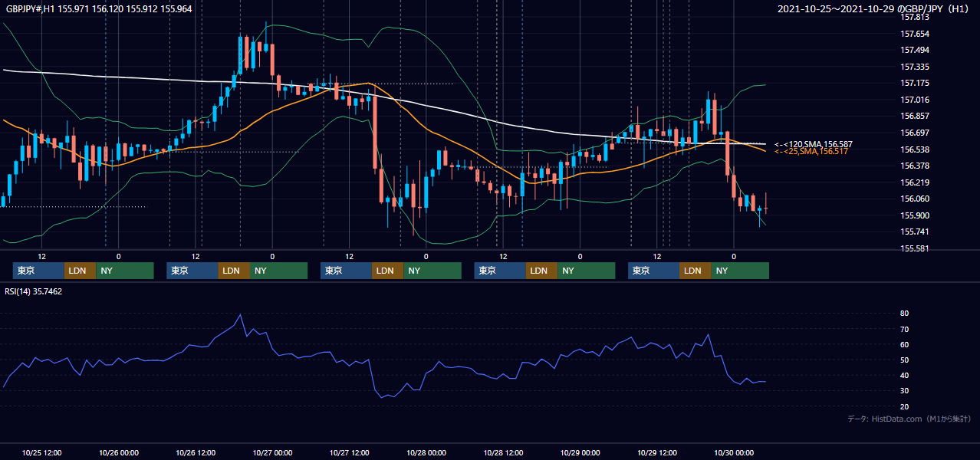Click the 10/29 12:00 date label

click(656, 452)
